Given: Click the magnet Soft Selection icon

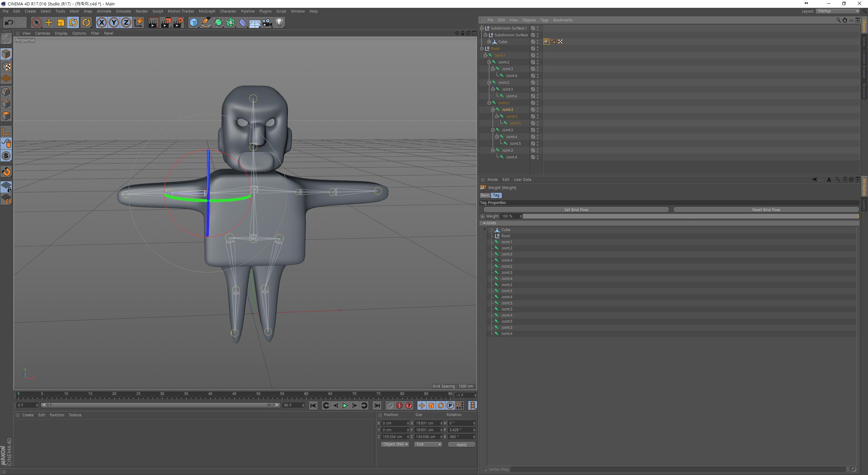Looking at the screenshot, I should pos(6,172).
